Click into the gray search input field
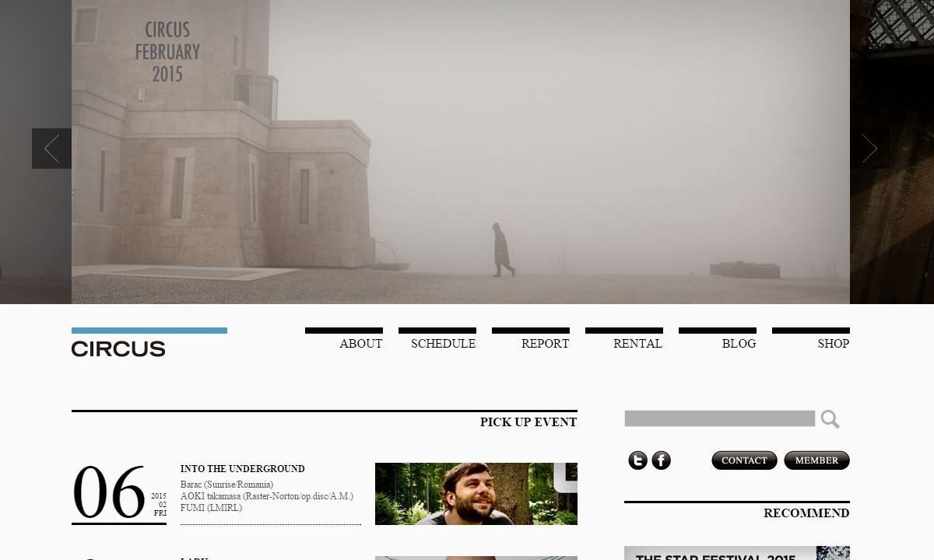The width and height of the screenshot is (934, 560). coord(719,419)
